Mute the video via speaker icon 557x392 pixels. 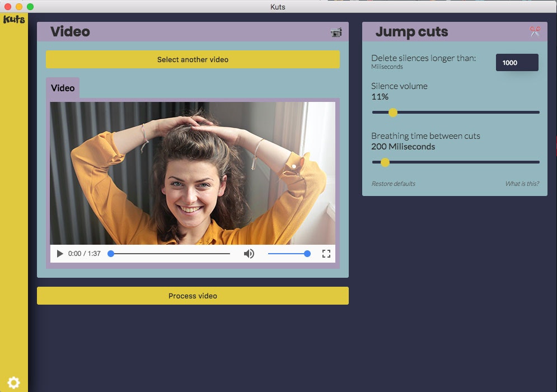tap(249, 253)
